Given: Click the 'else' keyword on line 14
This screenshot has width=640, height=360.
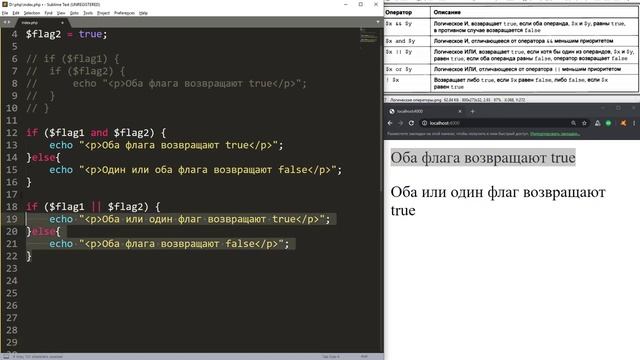Looking at the screenshot, I should click(44, 157).
